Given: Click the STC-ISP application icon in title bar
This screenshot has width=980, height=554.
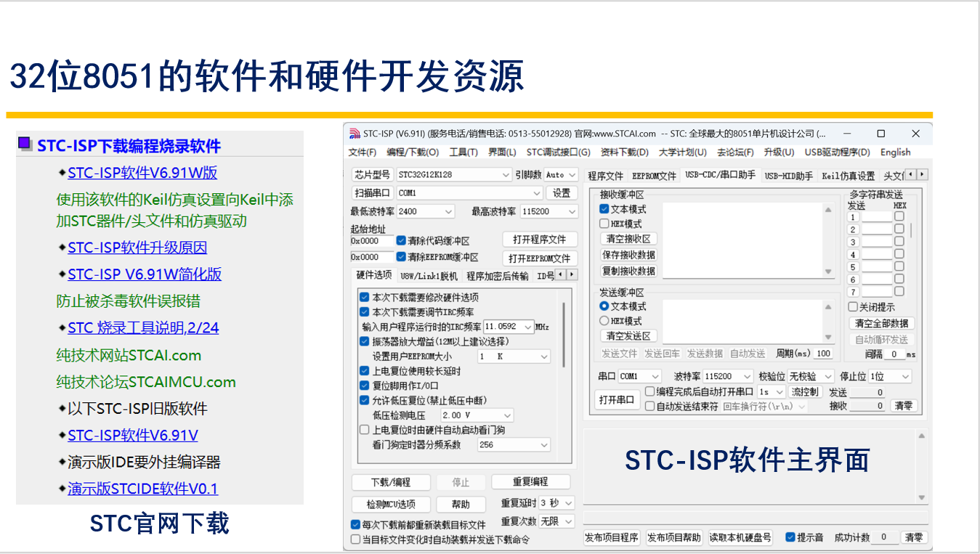Looking at the screenshot, I should point(355,134).
